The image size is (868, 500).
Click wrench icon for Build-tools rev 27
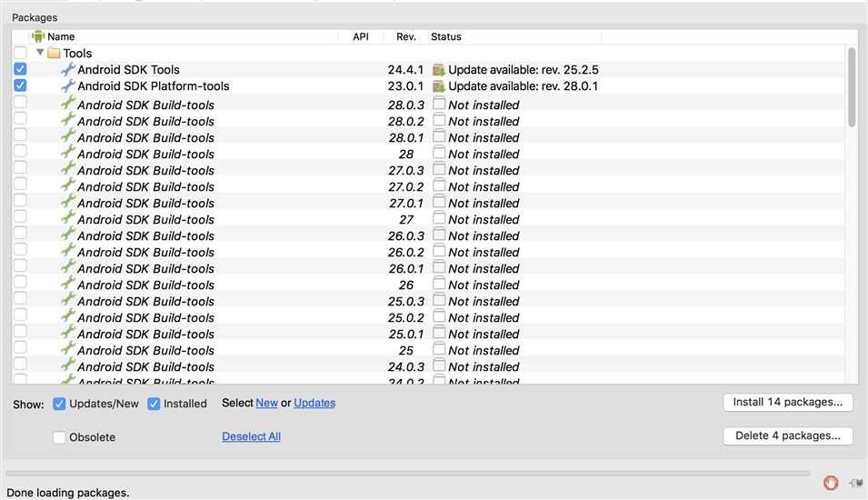coord(68,217)
